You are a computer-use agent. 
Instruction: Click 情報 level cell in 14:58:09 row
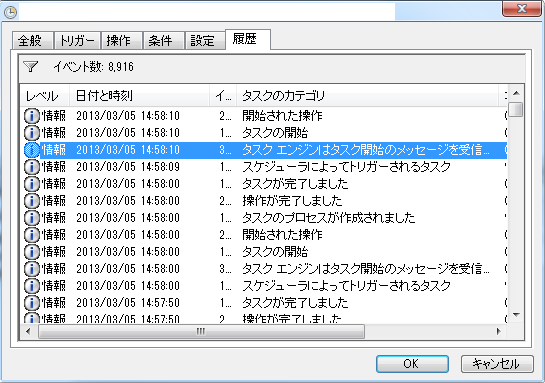point(54,167)
